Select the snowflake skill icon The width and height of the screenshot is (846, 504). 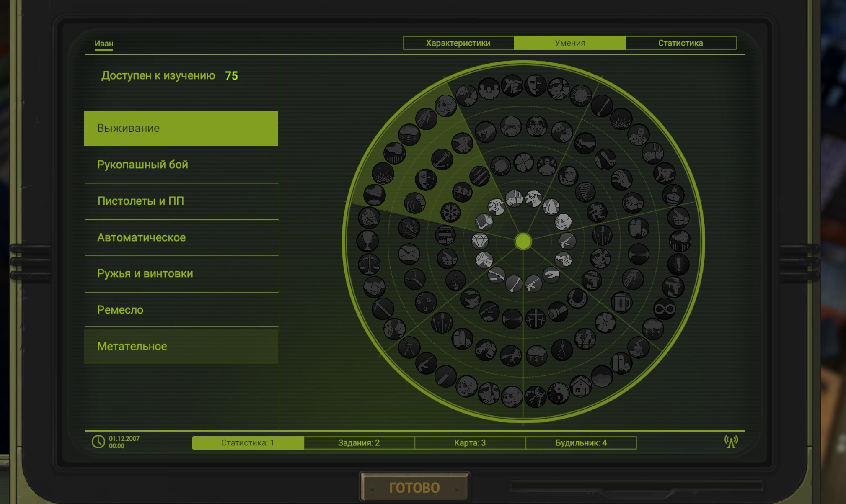point(450,212)
